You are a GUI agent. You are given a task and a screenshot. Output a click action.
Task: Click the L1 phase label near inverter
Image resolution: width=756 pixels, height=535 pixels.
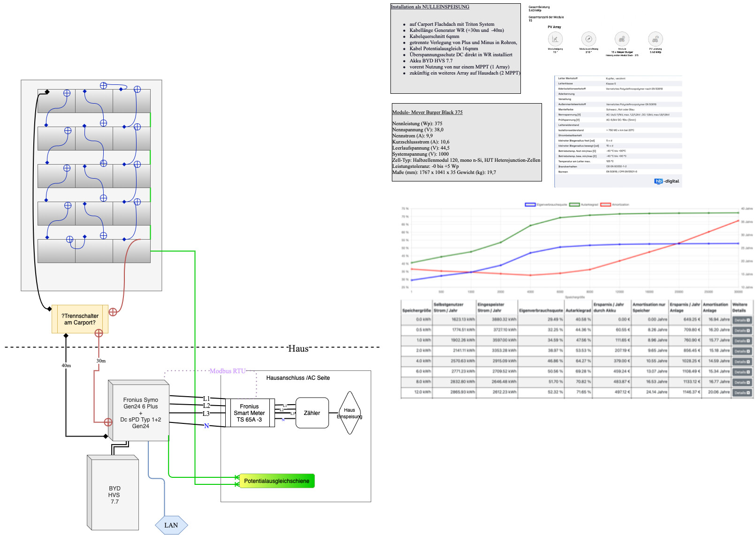(x=206, y=399)
